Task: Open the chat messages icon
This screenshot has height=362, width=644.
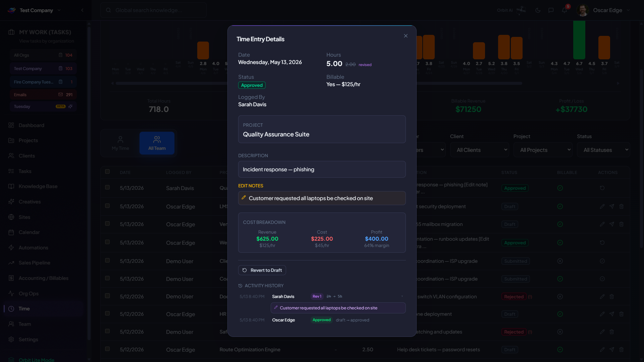Action: [x=551, y=10]
